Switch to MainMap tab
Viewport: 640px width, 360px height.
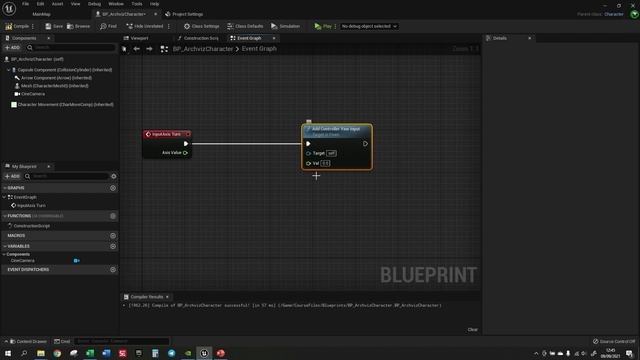41,14
